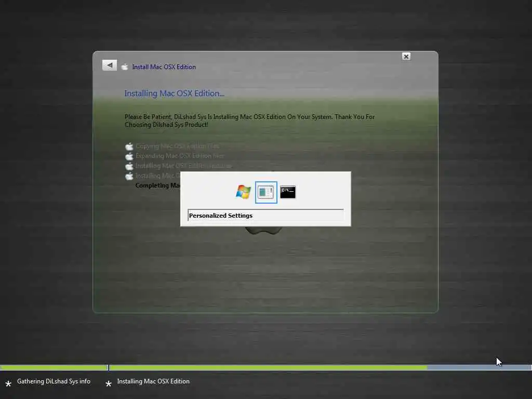Click the Apple icon beside Expanding files step
Image resolution: width=532 pixels, height=399 pixels.
(x=129, y=156)
